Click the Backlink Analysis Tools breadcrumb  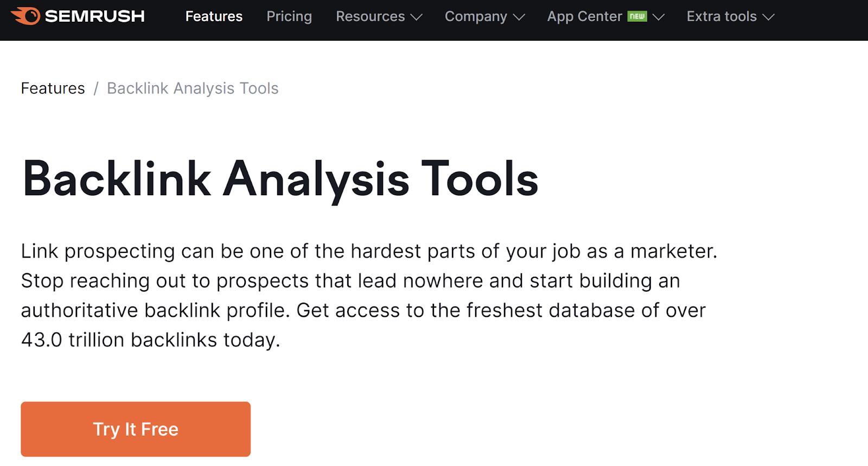tap(193, 88)
